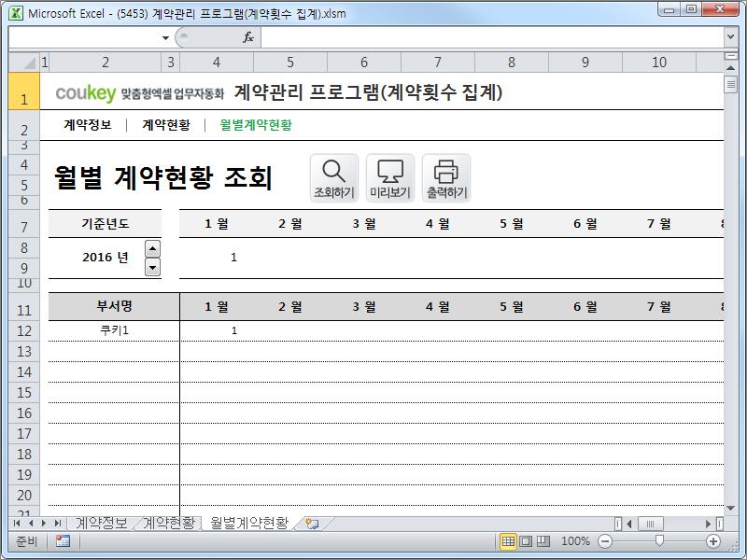Select row header 12

point(24,330)
